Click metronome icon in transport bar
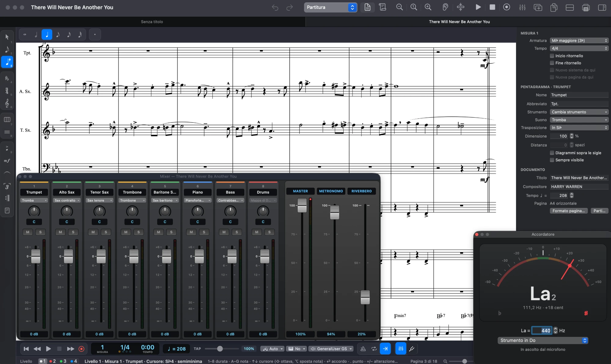 [363, 349]
